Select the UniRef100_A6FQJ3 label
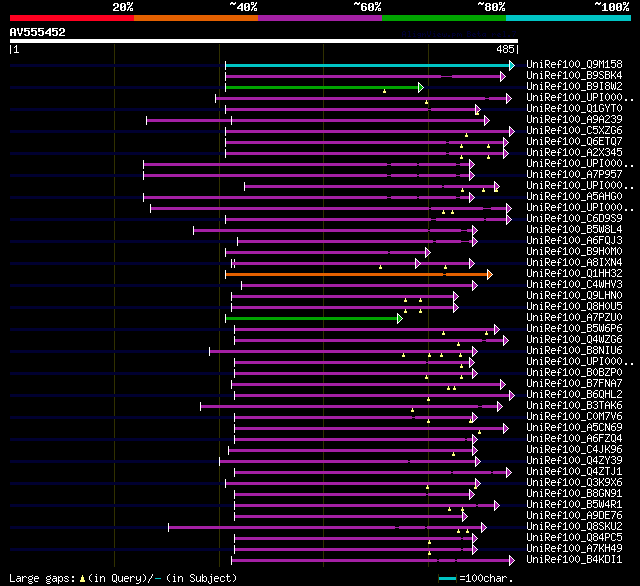This screenshot has width=640, height=586. point(574,241)
